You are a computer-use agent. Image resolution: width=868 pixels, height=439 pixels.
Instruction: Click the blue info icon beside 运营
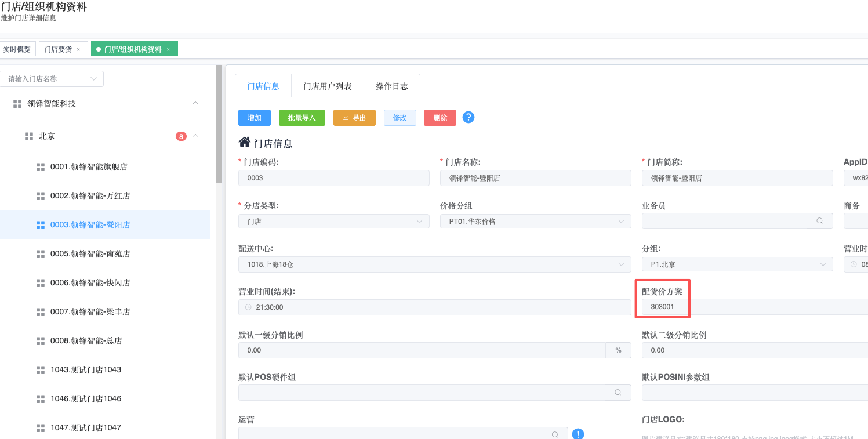point(578,434)
